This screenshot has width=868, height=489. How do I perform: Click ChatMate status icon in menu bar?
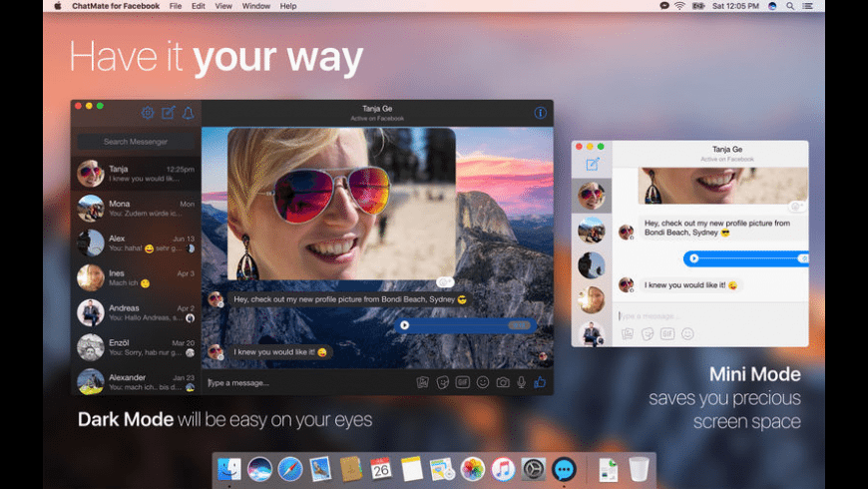coord(663,6)
